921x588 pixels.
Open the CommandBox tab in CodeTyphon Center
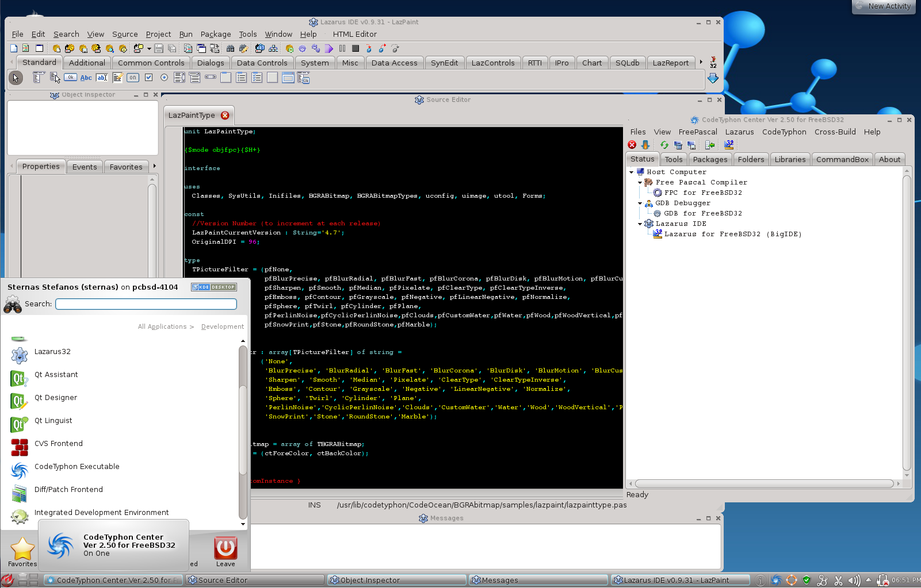click(842, 159)
